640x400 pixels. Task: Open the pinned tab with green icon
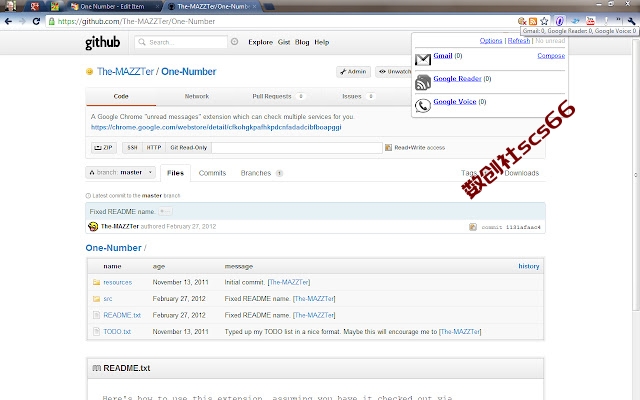click(x=55, y=7)
